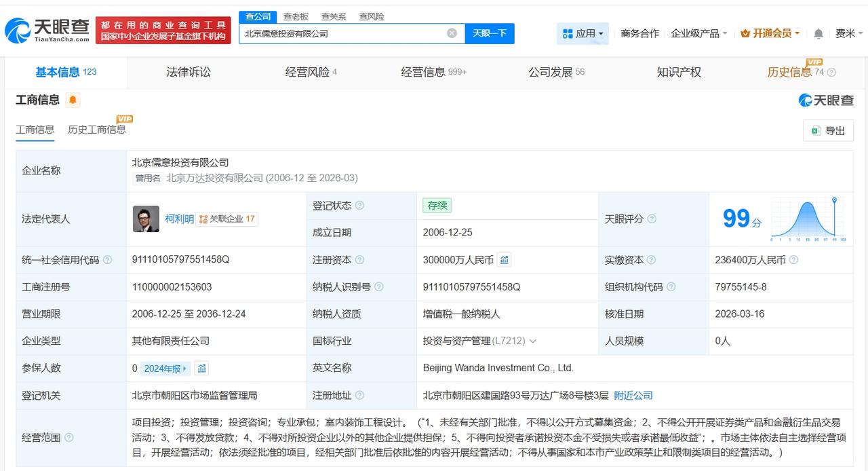Click the former name 北京万达投资有限公司
Viewport: 868px width, 471px height.
pyautogui.click(x=214, y=178)
